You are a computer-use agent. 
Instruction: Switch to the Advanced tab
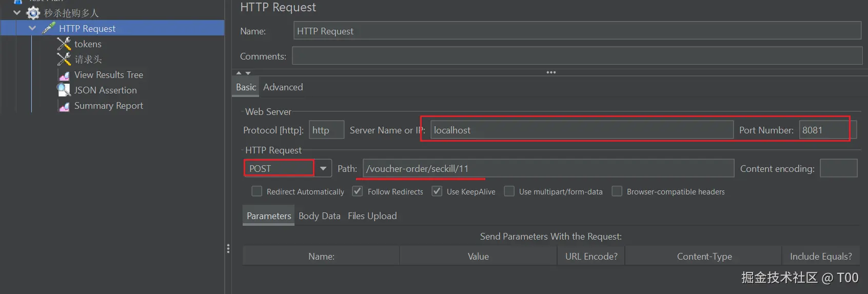pyautogui.click(x=283, y=87)
